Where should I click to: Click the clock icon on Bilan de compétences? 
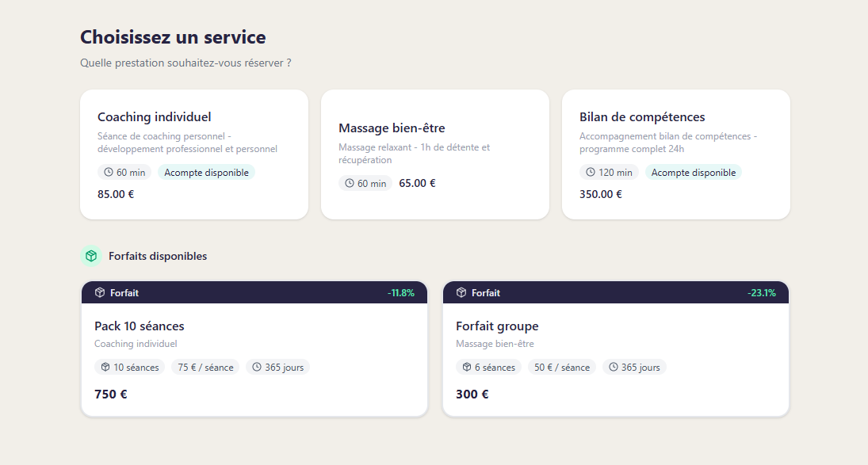click(591, 172)
